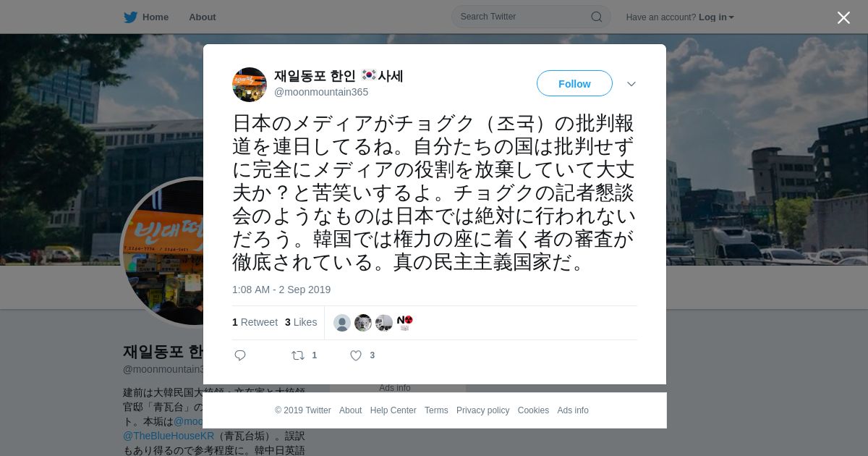Click the Twitter bird Home icon
868x456 pixels.
pos(130,17)
